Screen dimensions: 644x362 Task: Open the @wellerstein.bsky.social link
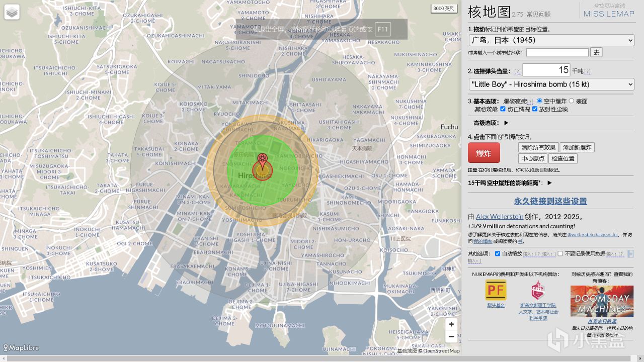(593, 235)
